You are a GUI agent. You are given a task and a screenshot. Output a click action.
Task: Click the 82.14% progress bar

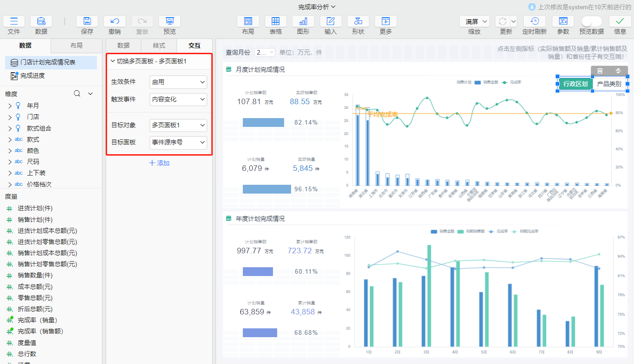click(x=263, y=122)
